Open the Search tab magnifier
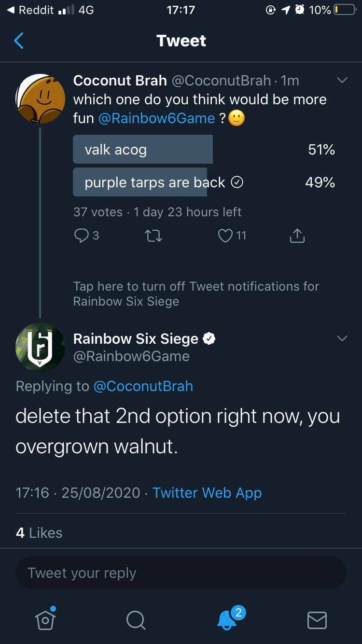This screenshot has width=362, height=644. coord(136,620)
